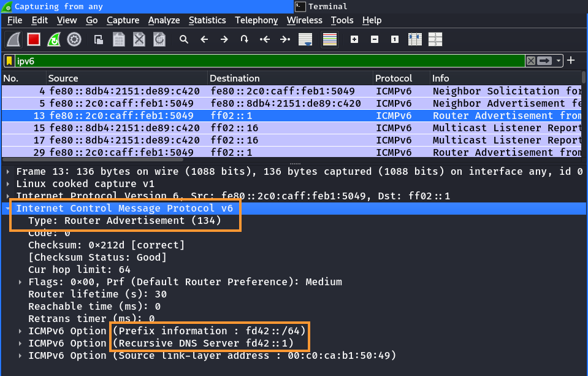Open capture options gear icon

click(x=74, y=40)
